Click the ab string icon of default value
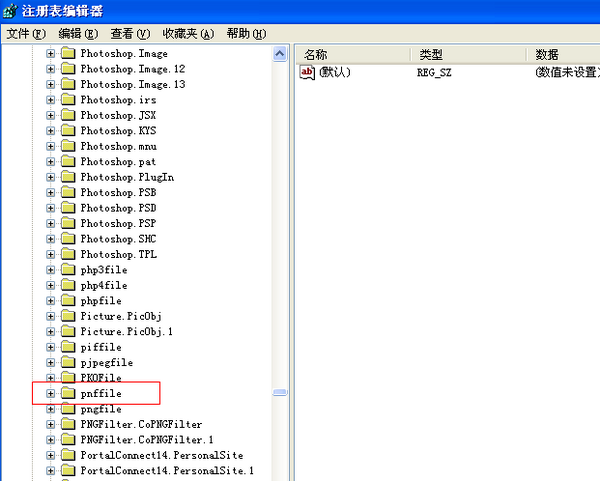Image resolution: width=600 pixels, height=481 pixels. point(308,72)
